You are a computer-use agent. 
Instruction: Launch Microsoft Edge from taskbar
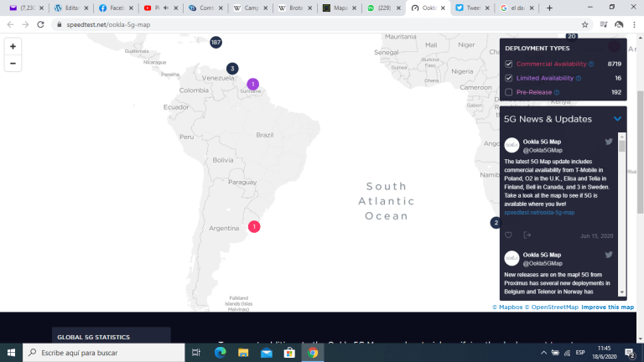pos(221,353)
